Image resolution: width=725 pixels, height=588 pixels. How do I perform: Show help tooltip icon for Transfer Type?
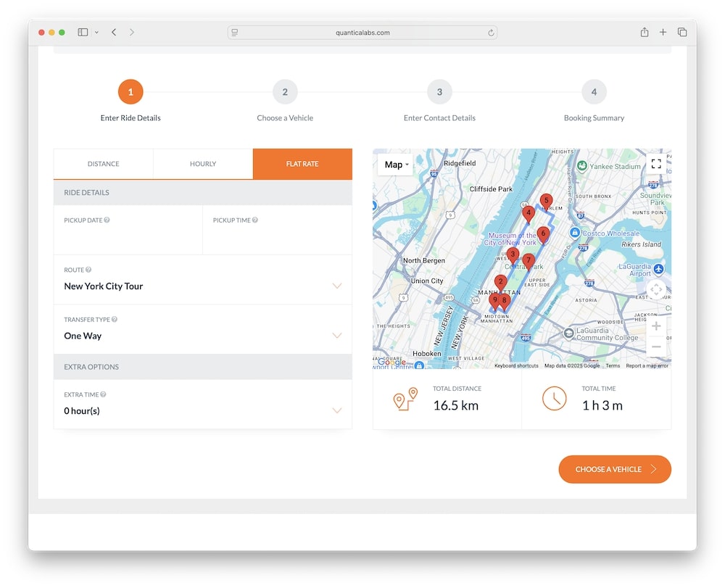115,320
